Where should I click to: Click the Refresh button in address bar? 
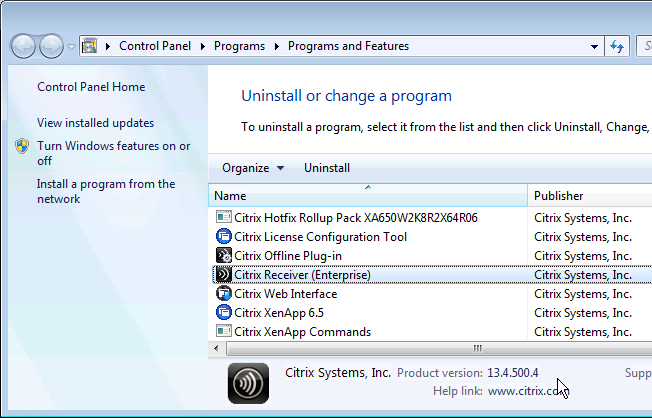point(617,46)
